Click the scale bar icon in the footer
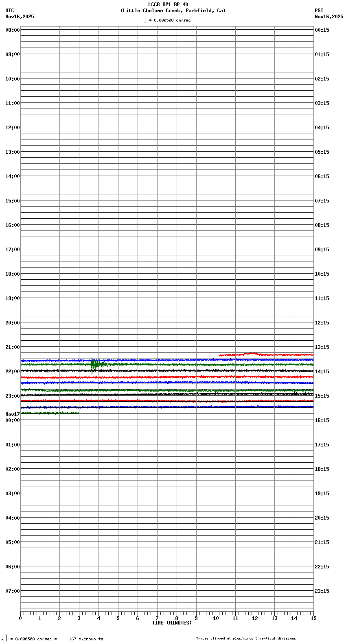The image size is (346, 644). pyautogui.click(x=6, y=638)
